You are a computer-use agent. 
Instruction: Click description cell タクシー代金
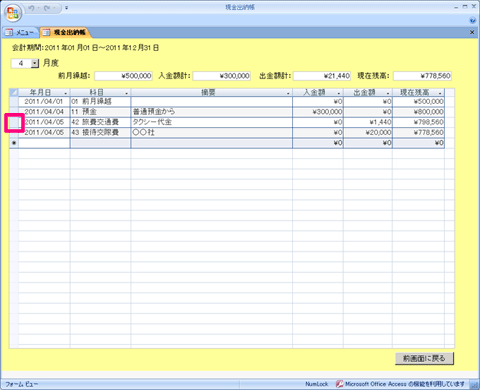[212, 122]
